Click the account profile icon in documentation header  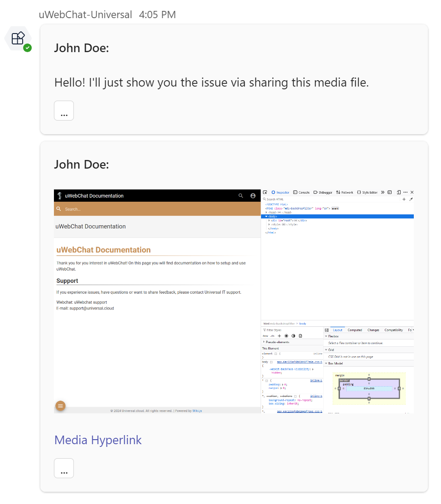click(253, 195)
